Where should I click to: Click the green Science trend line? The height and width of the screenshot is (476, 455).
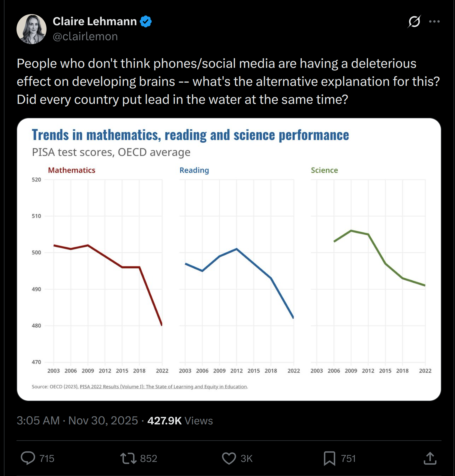click(377, 249)
